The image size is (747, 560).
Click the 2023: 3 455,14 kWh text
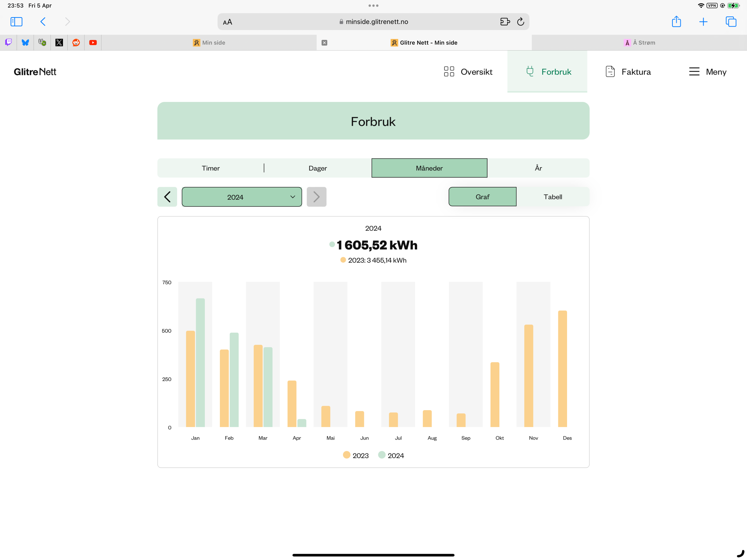(x=377, y=260)
